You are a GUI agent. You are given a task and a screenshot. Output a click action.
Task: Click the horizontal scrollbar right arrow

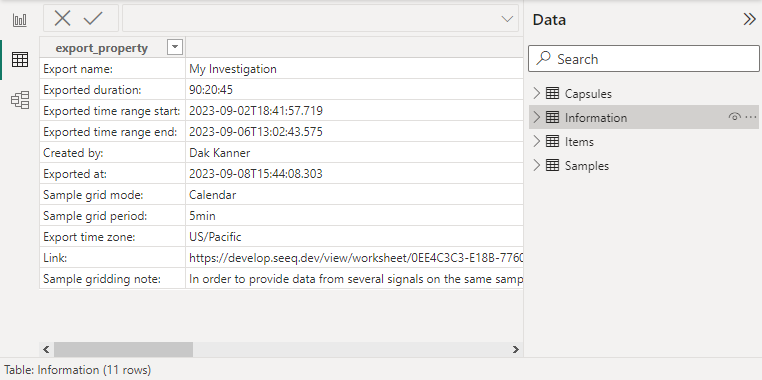coord(516,349)
